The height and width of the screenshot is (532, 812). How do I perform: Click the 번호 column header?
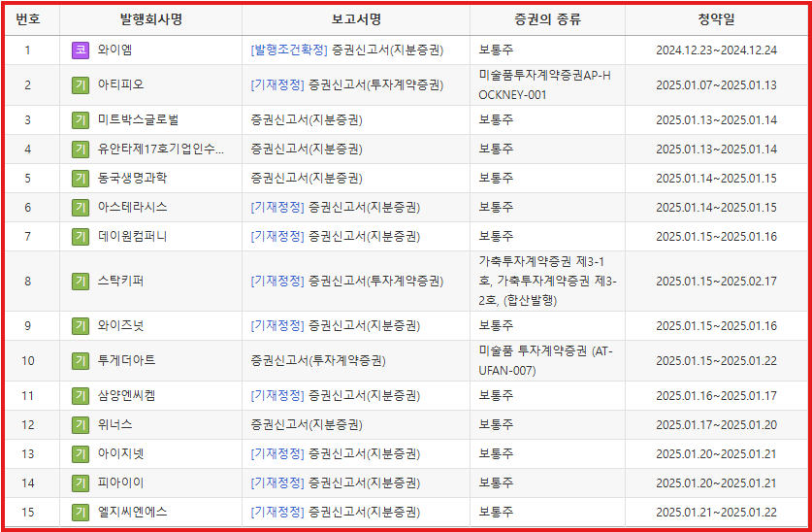(28, 19)
